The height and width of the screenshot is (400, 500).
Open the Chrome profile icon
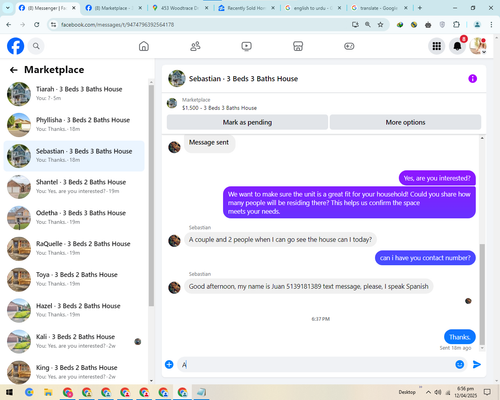pos(477,25)
